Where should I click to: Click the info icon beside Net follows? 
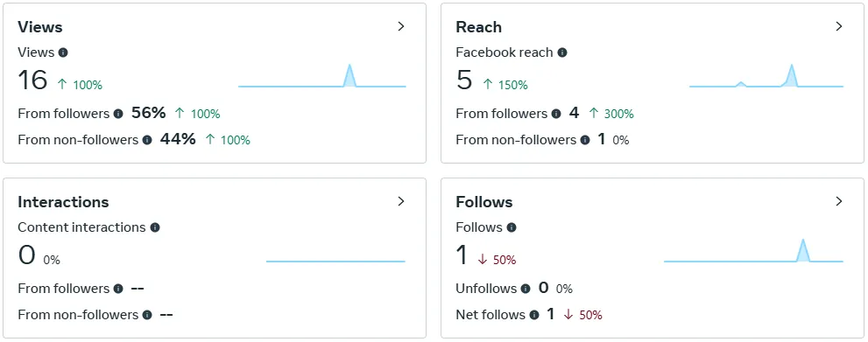534,315
